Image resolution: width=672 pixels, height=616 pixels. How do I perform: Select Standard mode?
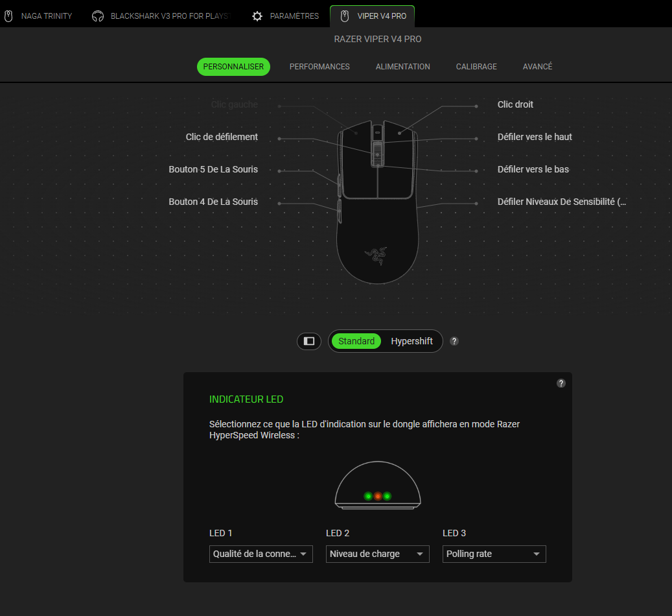coord(356,341)
